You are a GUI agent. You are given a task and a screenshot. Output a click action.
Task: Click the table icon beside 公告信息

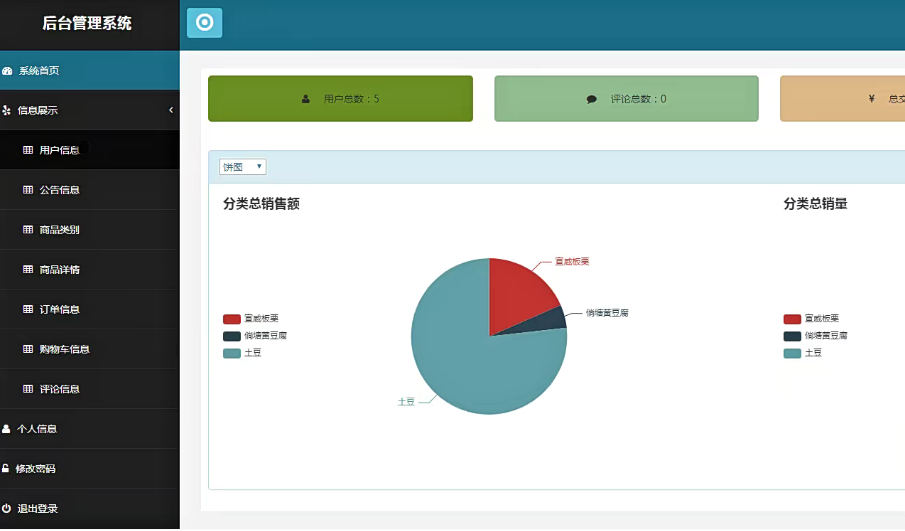pos(28,190)
